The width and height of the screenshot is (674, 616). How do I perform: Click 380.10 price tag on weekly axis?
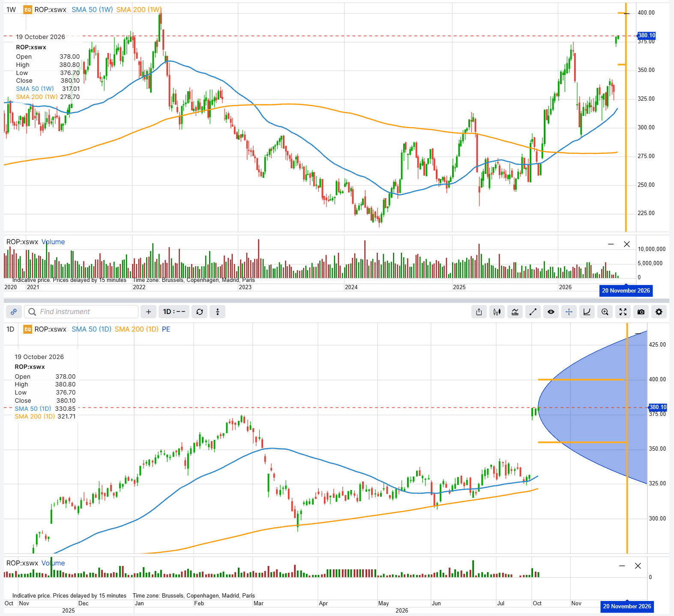646,36
